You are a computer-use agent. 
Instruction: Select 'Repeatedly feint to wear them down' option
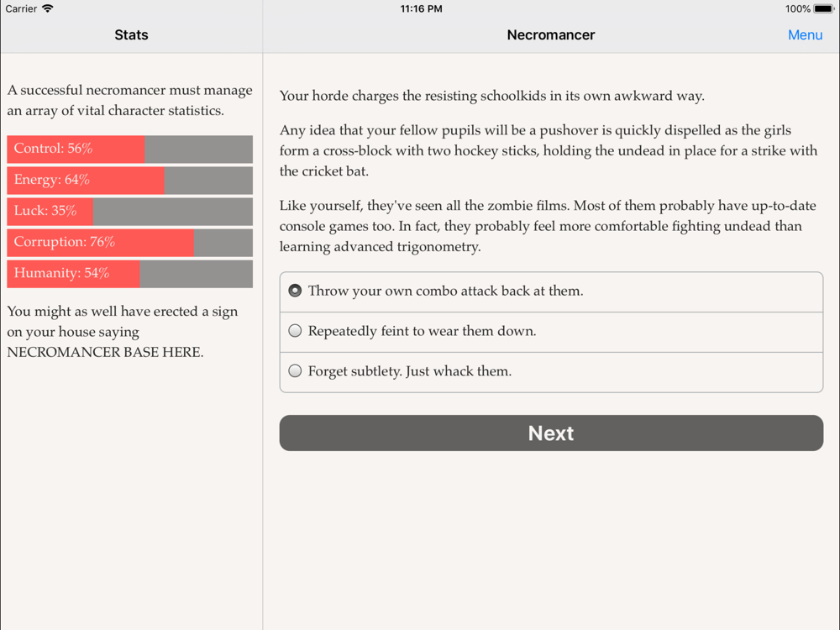551,332
